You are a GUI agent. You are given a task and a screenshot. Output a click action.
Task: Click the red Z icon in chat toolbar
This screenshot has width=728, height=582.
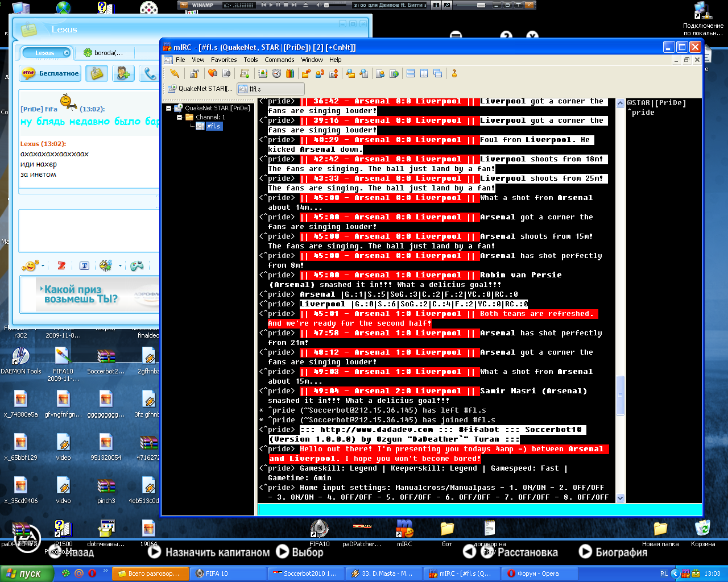tap(61, 265)
